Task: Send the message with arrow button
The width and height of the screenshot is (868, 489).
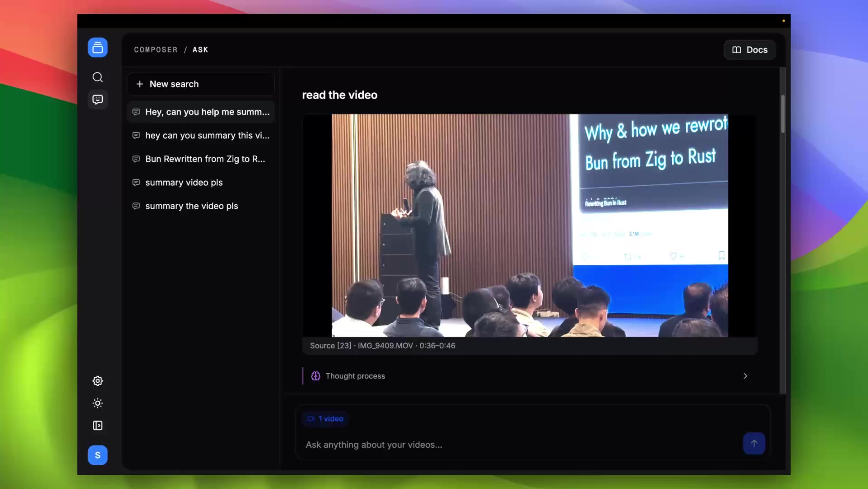Action: pos(754,444)
